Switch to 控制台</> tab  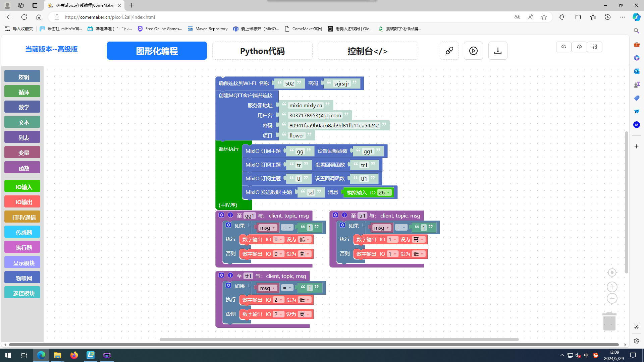pos(368,51)
